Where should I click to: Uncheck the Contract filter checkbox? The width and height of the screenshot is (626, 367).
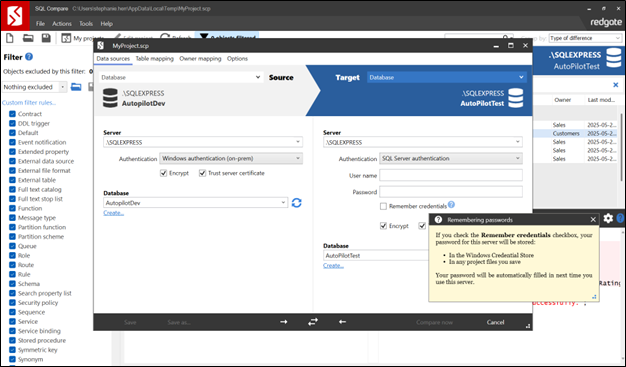[12, 114]
